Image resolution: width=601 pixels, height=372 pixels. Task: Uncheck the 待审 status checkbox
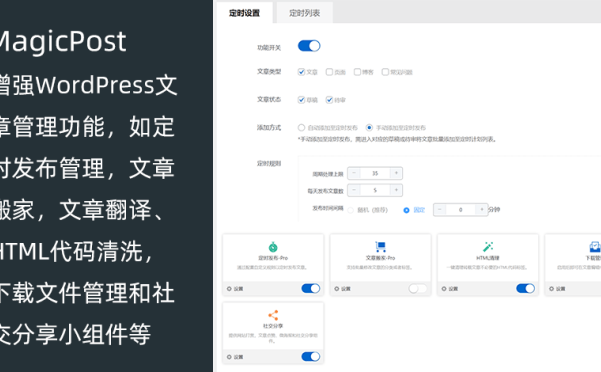(x=329, y=100)
